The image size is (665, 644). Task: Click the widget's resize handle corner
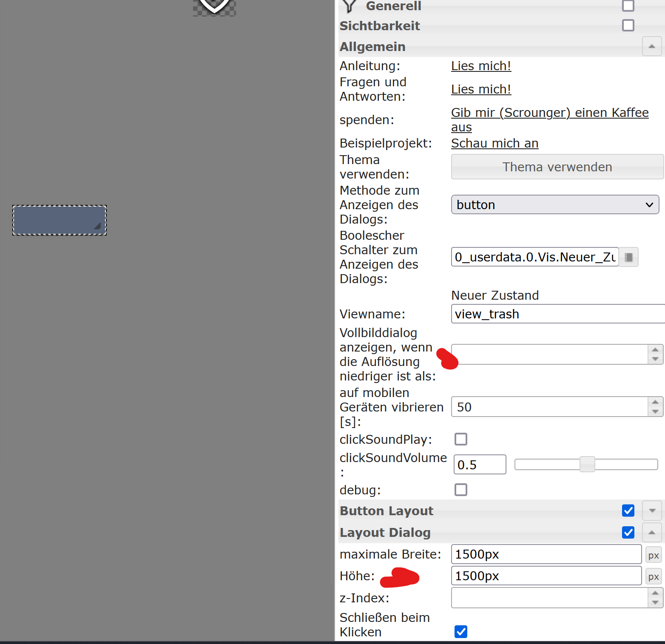(x=98, y=227)
